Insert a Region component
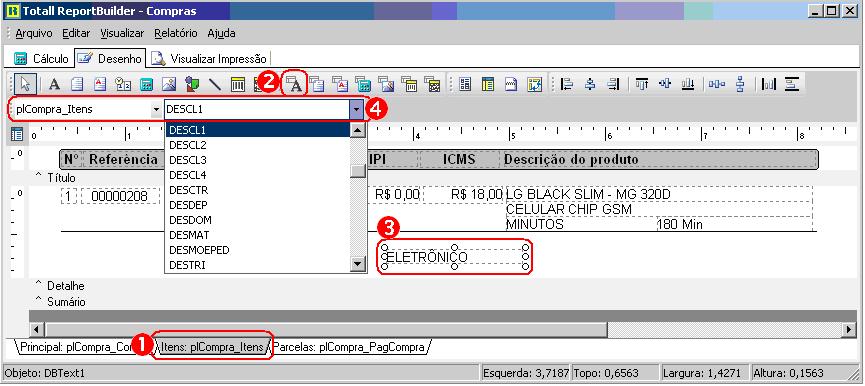Viewport: 865px width, 386px height. [465, 84]
